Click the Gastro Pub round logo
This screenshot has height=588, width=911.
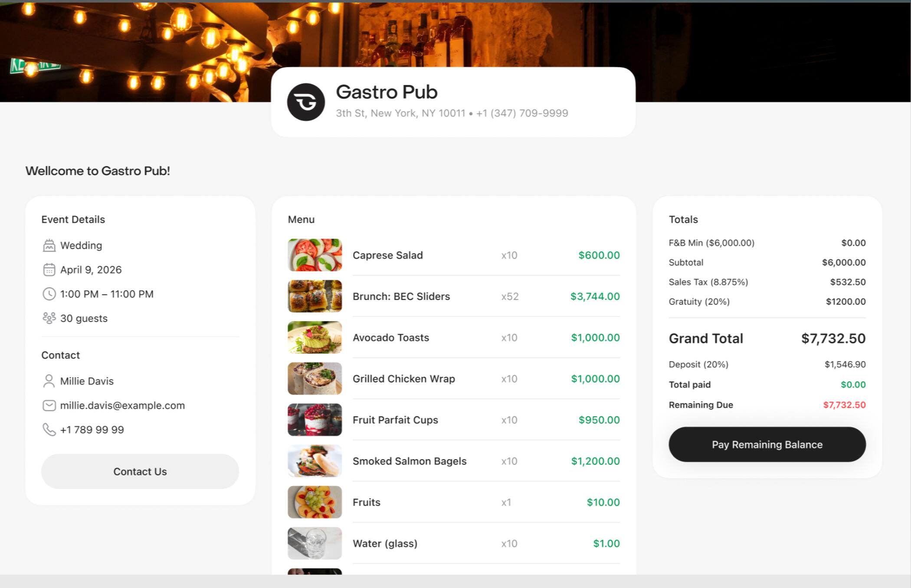point(306,102)
